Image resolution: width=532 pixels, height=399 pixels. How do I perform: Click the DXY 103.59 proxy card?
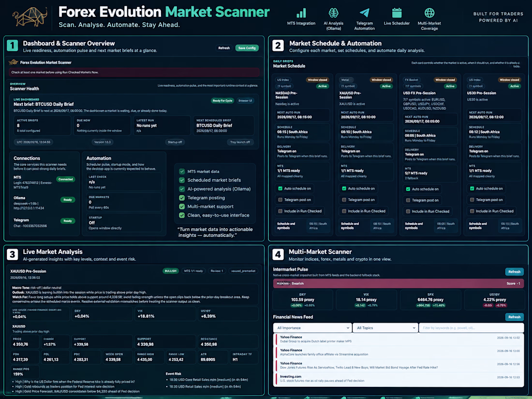point(303,300)
